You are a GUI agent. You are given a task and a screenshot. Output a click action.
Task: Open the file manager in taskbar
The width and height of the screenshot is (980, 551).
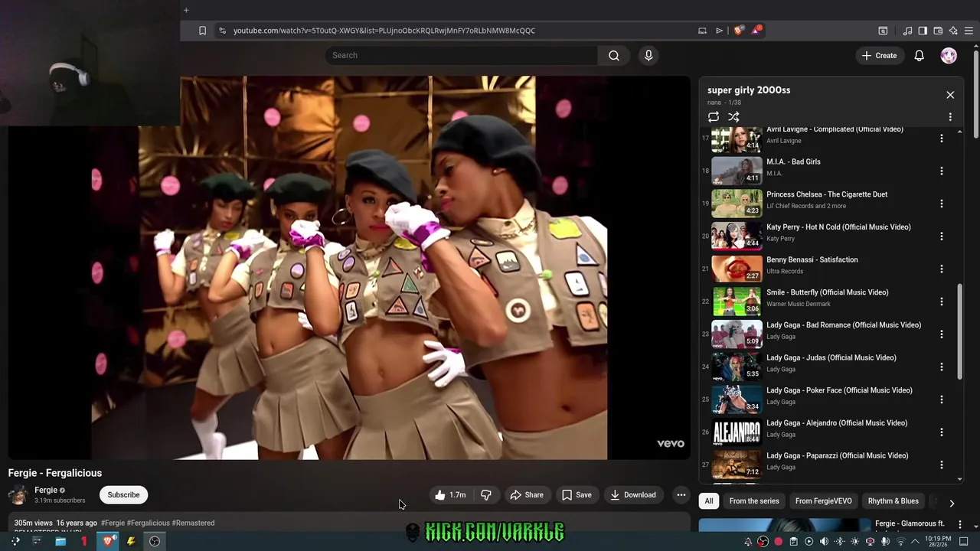point(60,541)
